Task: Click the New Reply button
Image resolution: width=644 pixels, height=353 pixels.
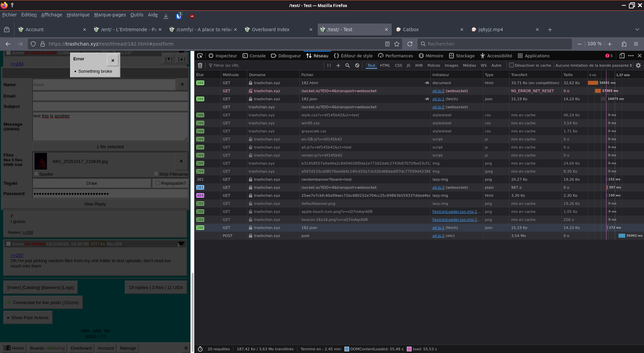Action: [x=95, y=204]
